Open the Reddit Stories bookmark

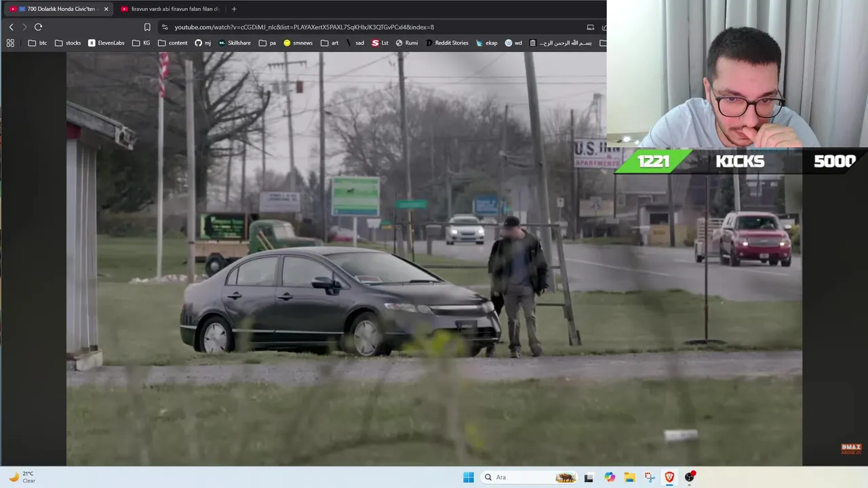click(447, 43)
